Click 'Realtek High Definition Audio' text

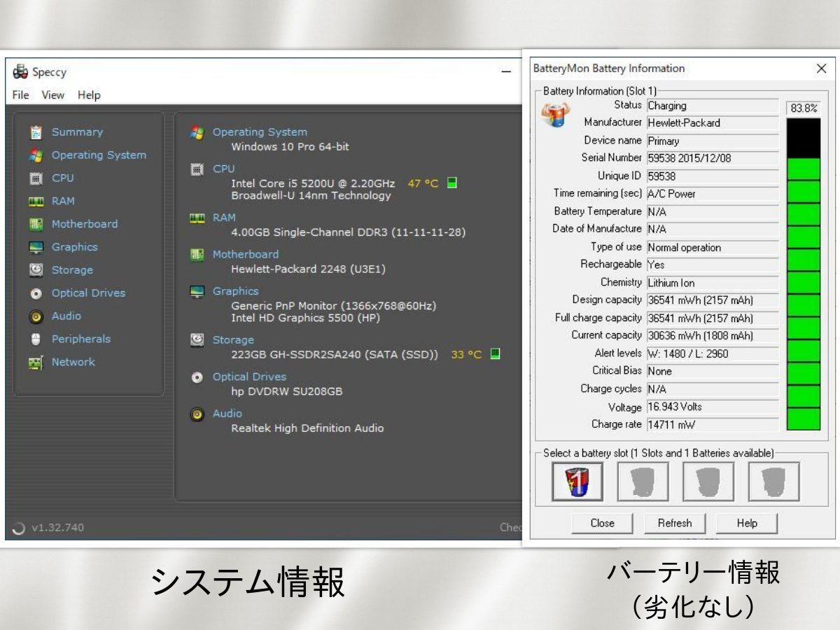[x=308, y=428]
